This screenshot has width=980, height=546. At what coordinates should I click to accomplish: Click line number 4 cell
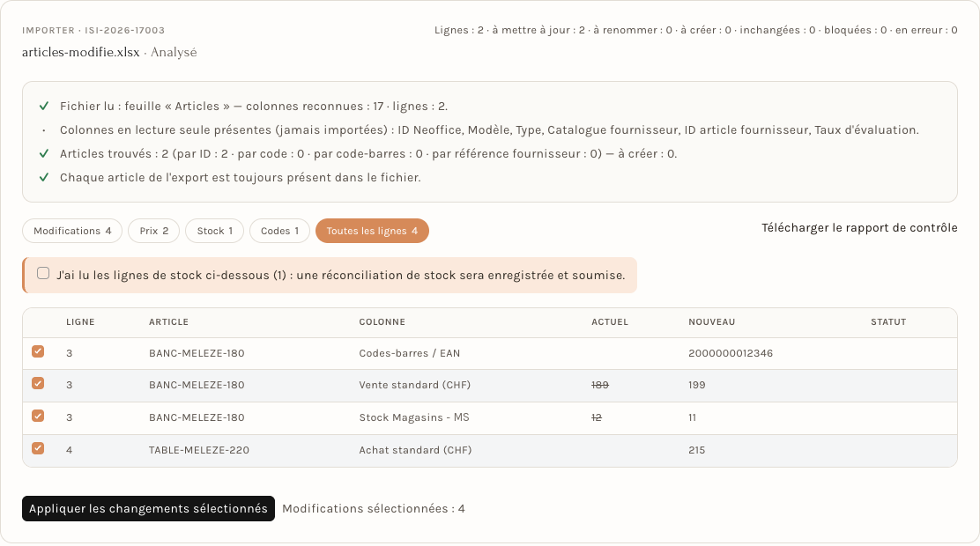pos(70,450)
